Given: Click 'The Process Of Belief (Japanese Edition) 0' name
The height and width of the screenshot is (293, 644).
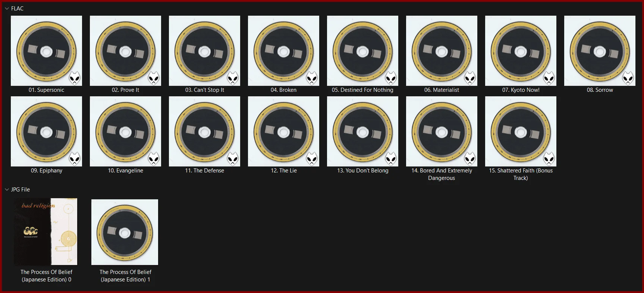Looking at the screenshot, I should pyautogui.click(x=46, y=276).
